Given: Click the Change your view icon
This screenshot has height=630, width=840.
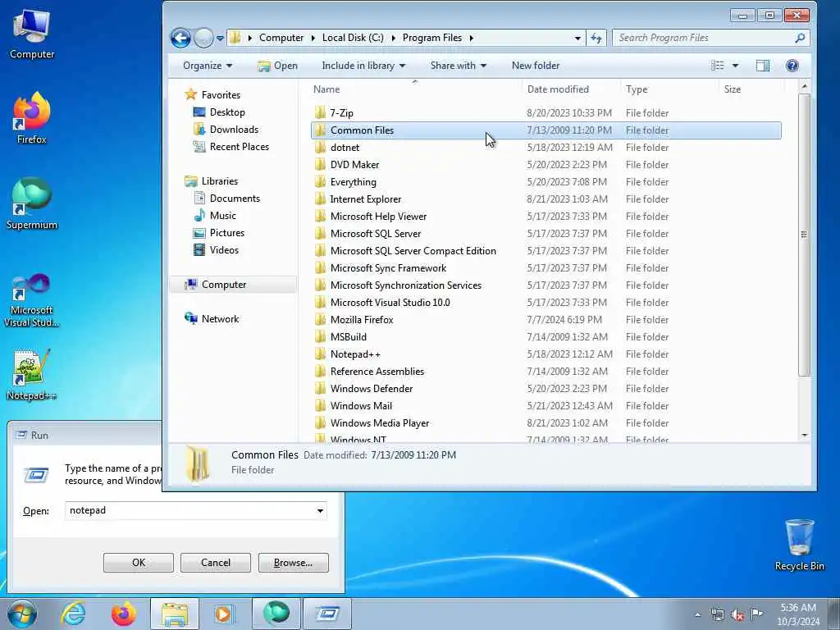Looking at the screenshot, I should 717,66.
